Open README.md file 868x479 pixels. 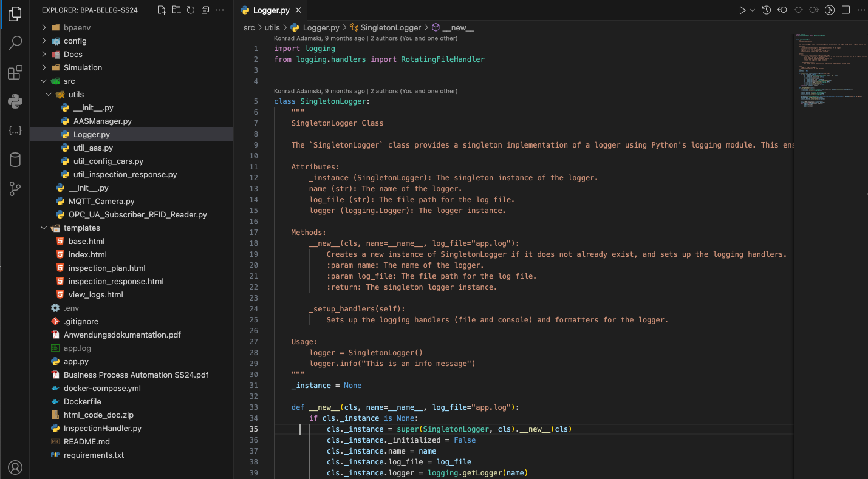(x=131, y=441)
